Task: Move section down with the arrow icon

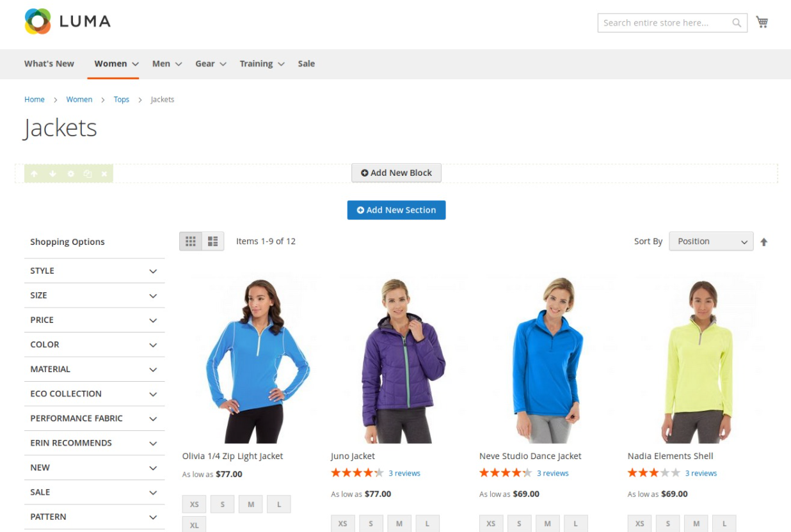Action: 52,174
